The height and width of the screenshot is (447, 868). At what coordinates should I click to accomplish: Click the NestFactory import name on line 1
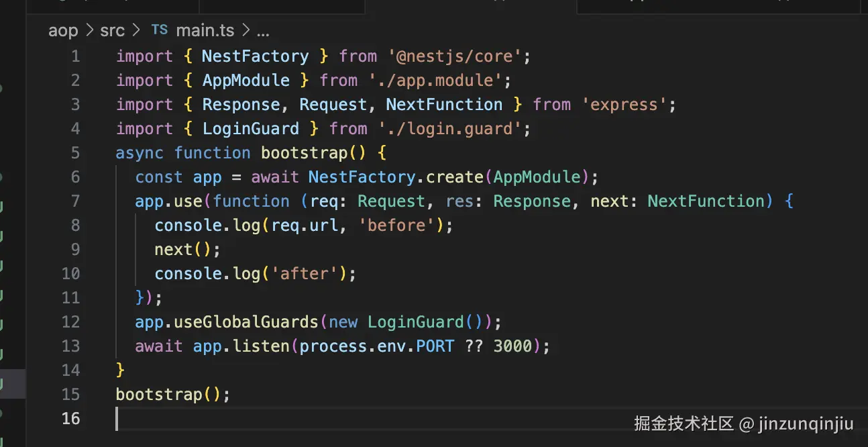[256, 56]
